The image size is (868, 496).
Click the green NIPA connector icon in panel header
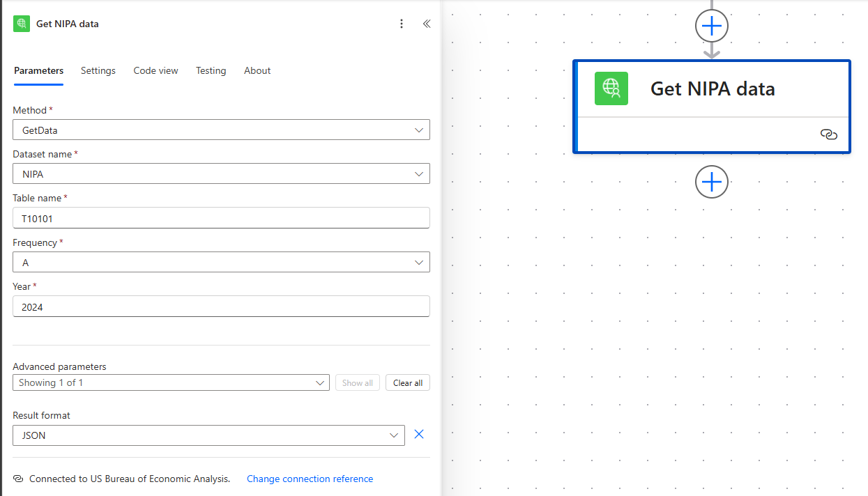coord(22,24)
